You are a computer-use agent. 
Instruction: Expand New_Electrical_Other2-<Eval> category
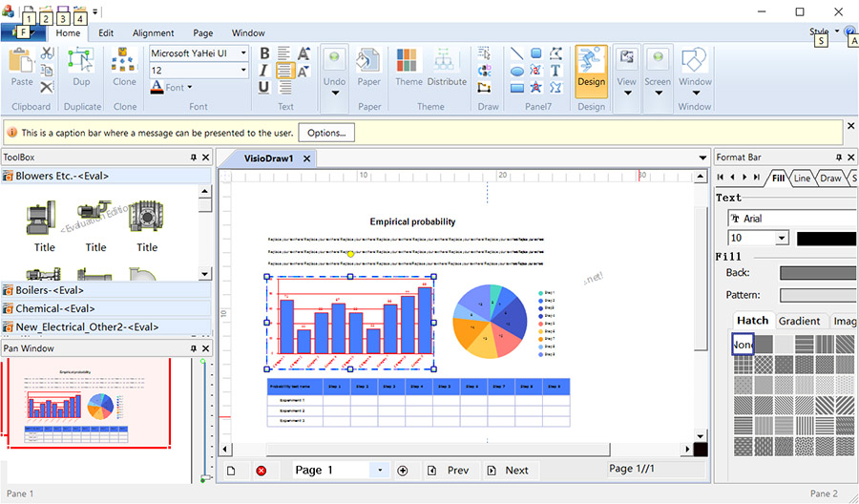tap(106, 327)
